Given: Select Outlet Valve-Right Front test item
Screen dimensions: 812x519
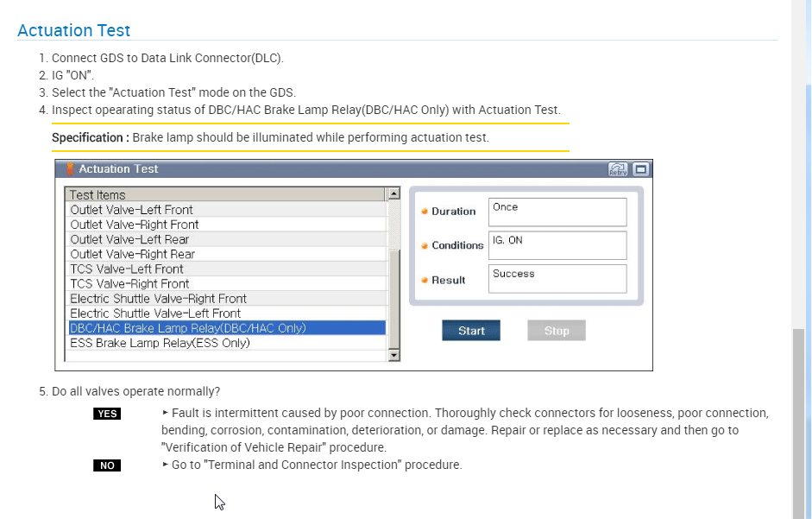Looking at the screenshot, I should (227, 225).
